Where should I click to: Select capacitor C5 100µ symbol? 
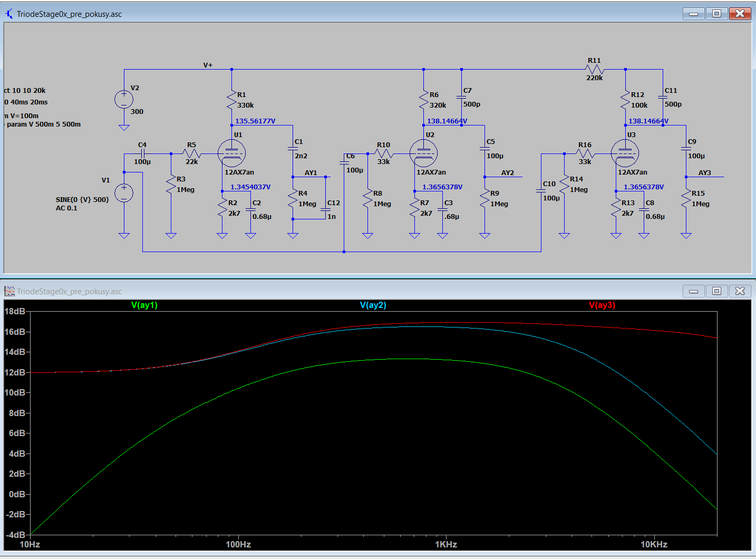484,149
